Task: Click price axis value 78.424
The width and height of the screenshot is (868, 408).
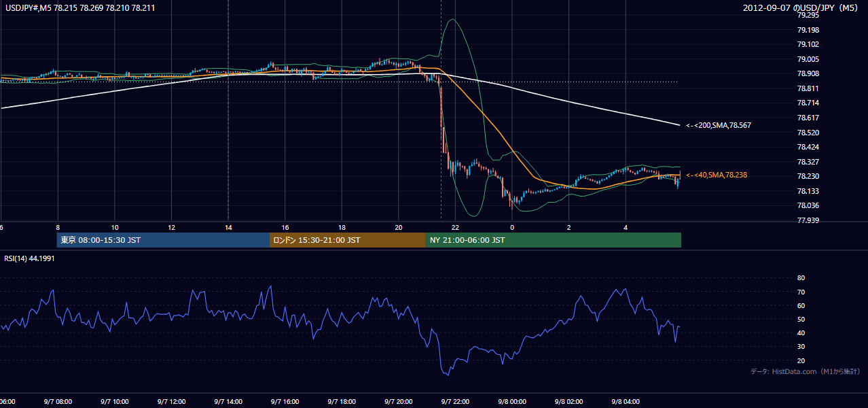Action: 807,147
